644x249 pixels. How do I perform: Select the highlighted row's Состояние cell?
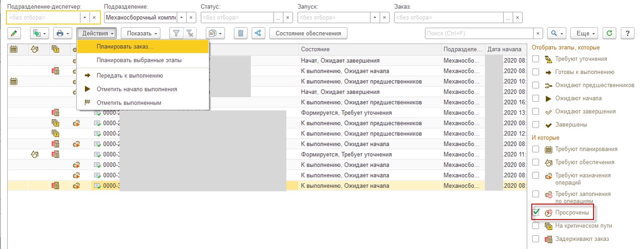point(370,185)
